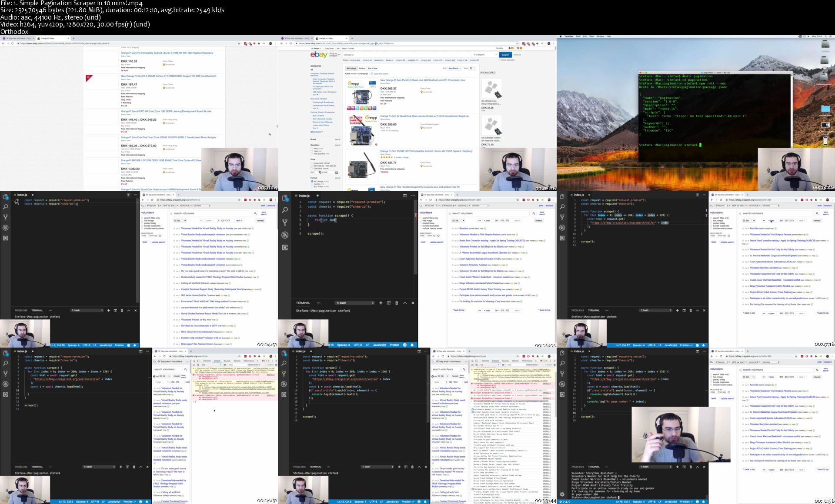Click "update search" link in 00:06:06 frame
The image size is (835, 504).
point(436,242)
